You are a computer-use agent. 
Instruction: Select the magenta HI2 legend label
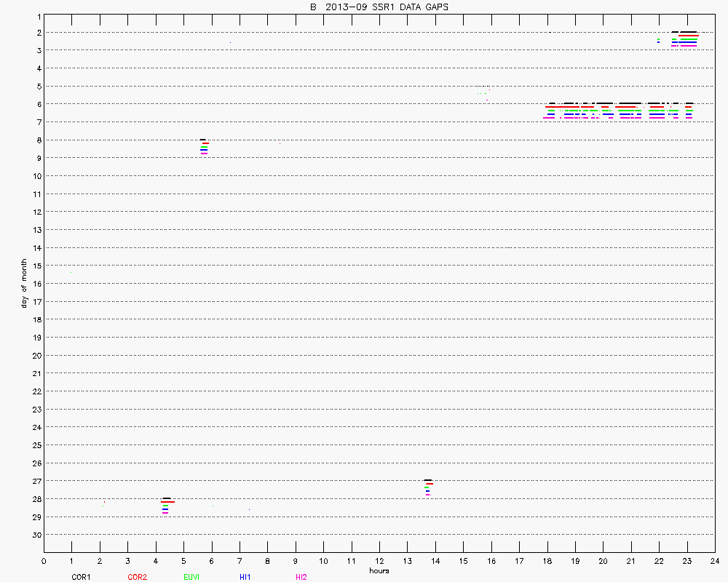click(x=301, y=577)
